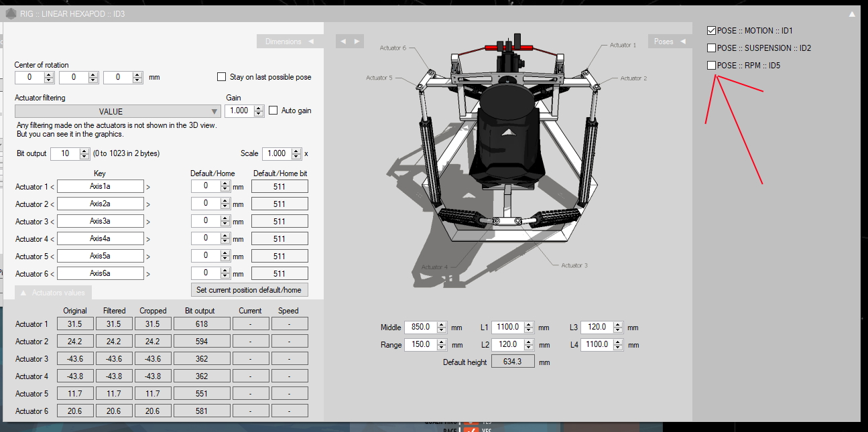
Task: Collapse the window using top-right triangle
Action: (851, 14)
